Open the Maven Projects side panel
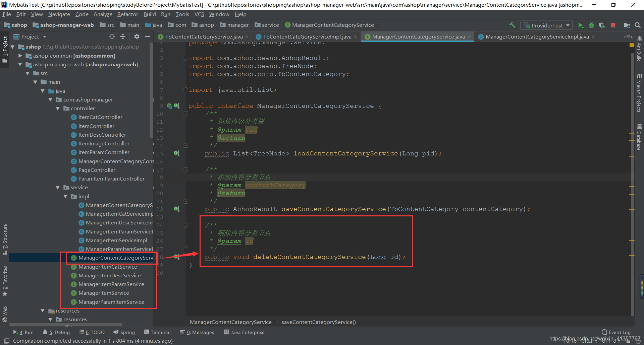Viewport: 644px width, 345px height. click(639, 93)
